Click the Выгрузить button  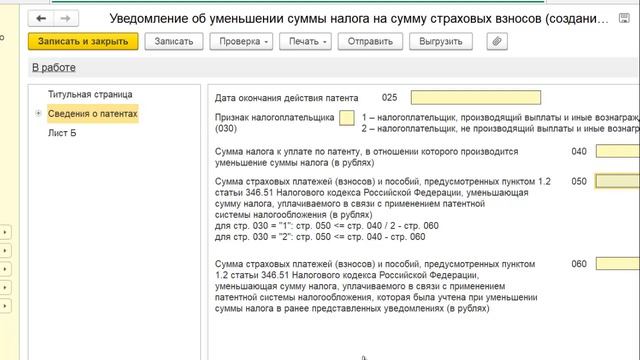click(441, 41)
